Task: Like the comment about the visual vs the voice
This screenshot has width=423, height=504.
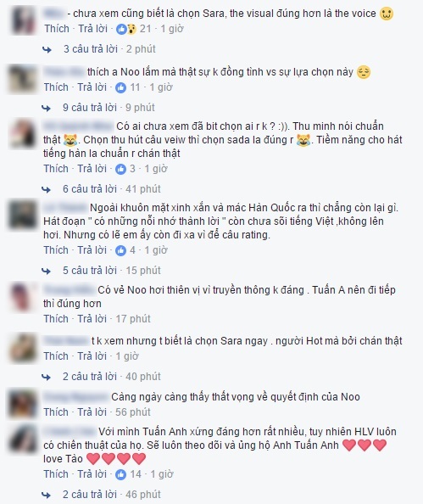Action: (57, 29)
